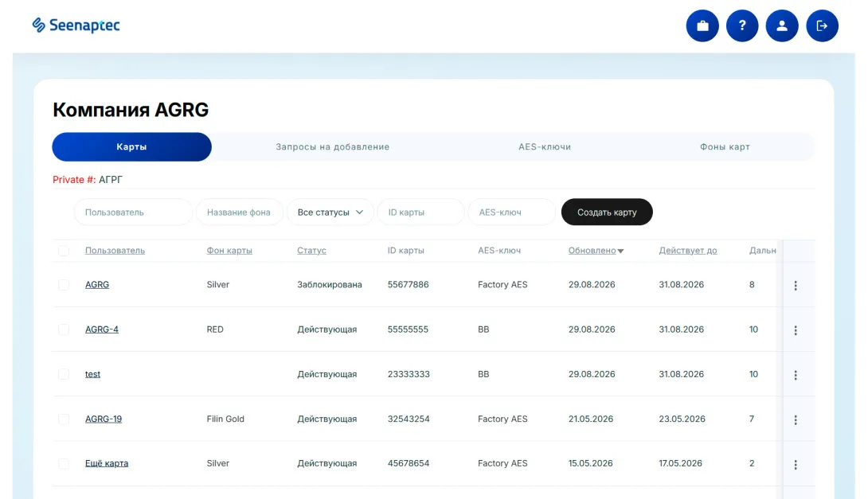This screenshot has height=499, width=868.
Task: Open the three-dot menu for the AGRG row
Action: (796, 286)
